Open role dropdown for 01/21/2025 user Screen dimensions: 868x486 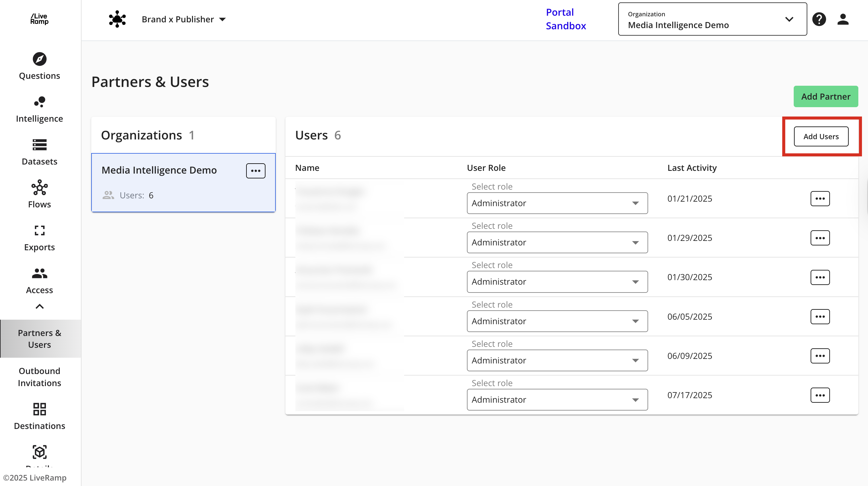click(x=557, y=203)
